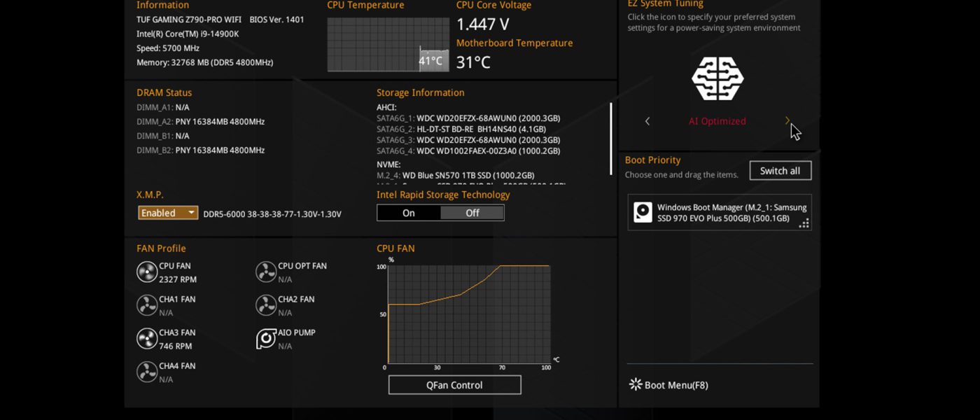
Task: Click the Storage Information scrollbar
Action: coord(611,139)
